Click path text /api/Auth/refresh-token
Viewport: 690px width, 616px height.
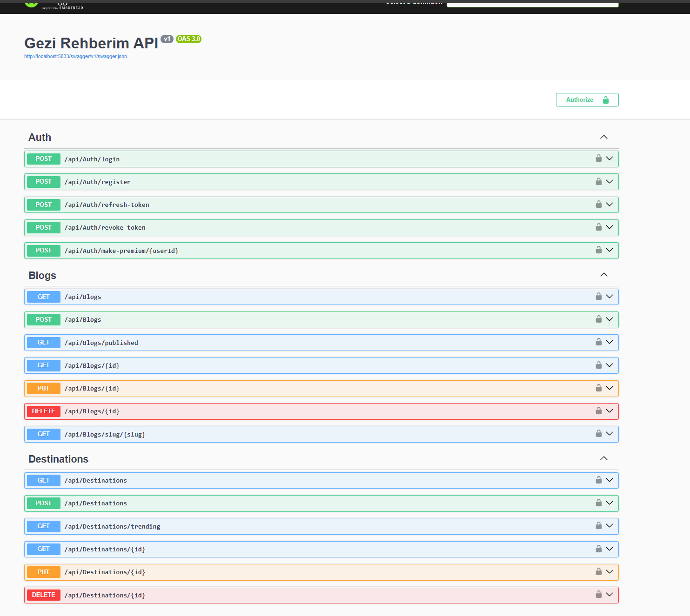click(107, 205)
